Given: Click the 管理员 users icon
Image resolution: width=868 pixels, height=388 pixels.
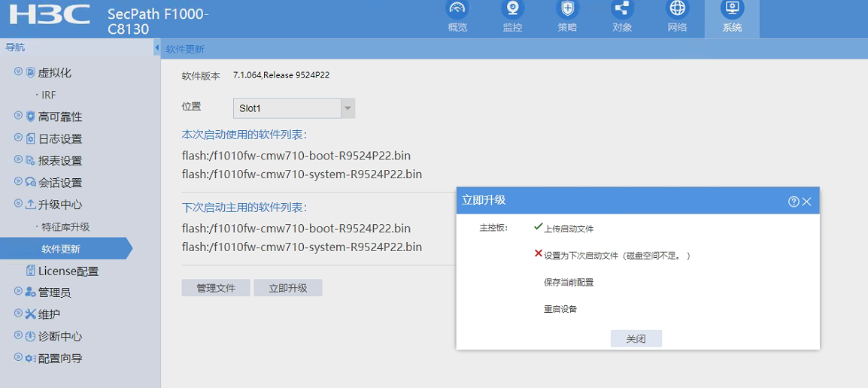Looking at the screenshot, I should click(x=30, y=292).
